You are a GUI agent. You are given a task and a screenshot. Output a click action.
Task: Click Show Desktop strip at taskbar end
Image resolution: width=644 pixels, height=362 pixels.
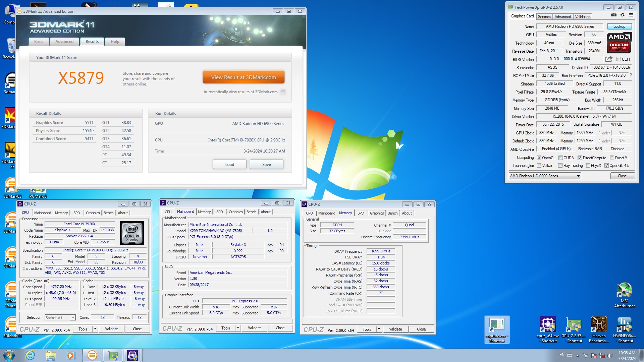pyautogui.click(x=641, y=355)
